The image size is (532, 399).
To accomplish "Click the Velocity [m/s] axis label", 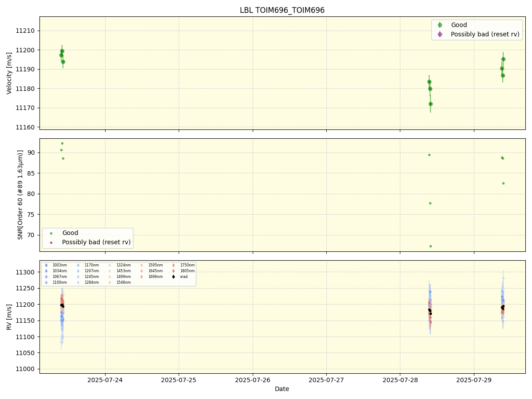I will (9, 73).
